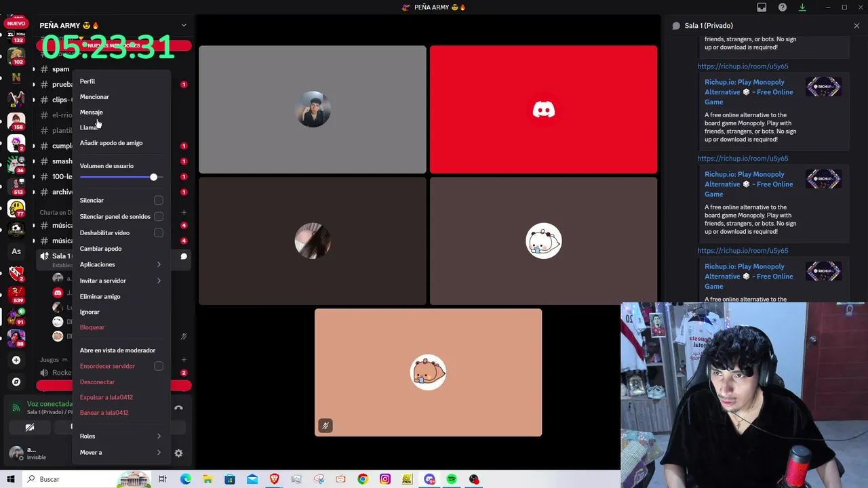Open the Mover a submenu
Screen dimensions: 868x488
point(120,452)
